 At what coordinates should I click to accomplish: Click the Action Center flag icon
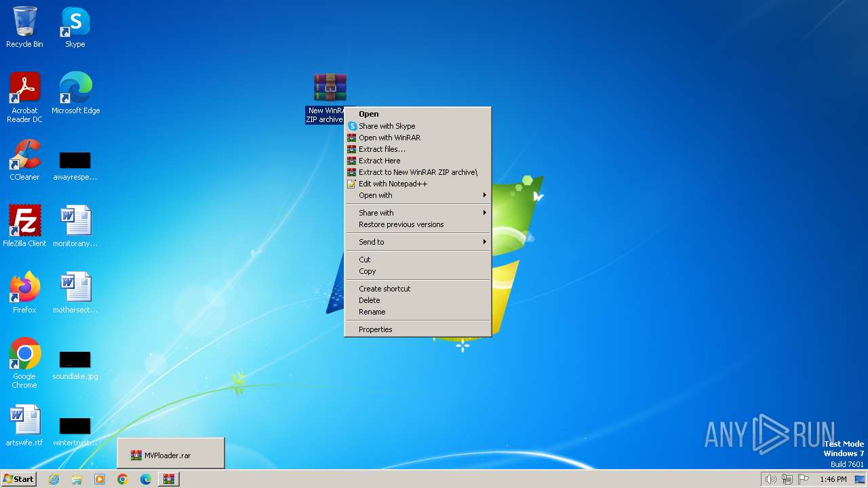click(x=804, y=479)
